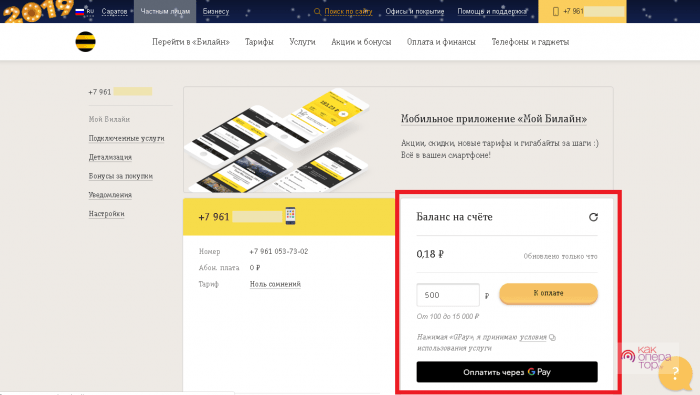Click the search magnifier icon
The height and width of the screenshot is (395, 700).
317,12
